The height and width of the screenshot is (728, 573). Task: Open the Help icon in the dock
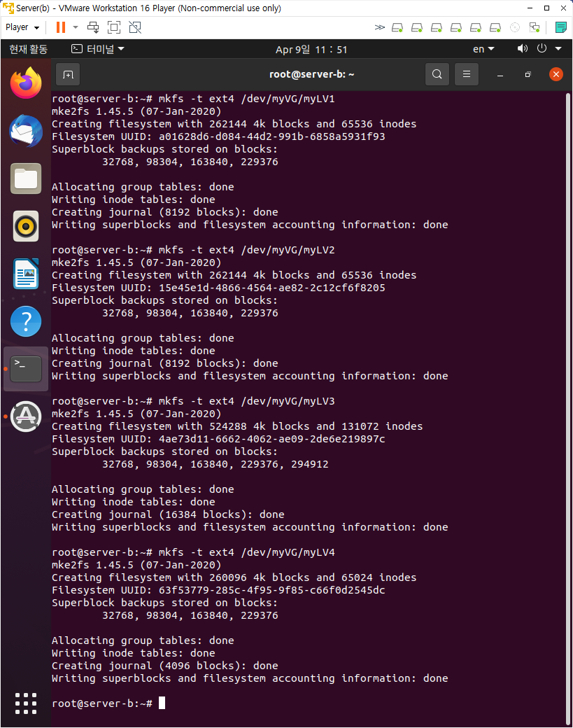point(26,321)
